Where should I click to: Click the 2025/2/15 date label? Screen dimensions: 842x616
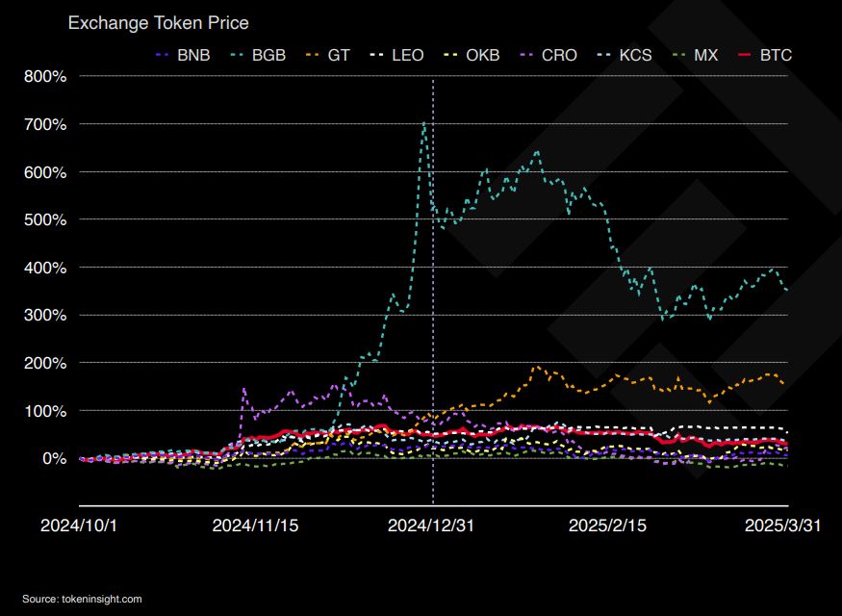(x=607, y=526)
